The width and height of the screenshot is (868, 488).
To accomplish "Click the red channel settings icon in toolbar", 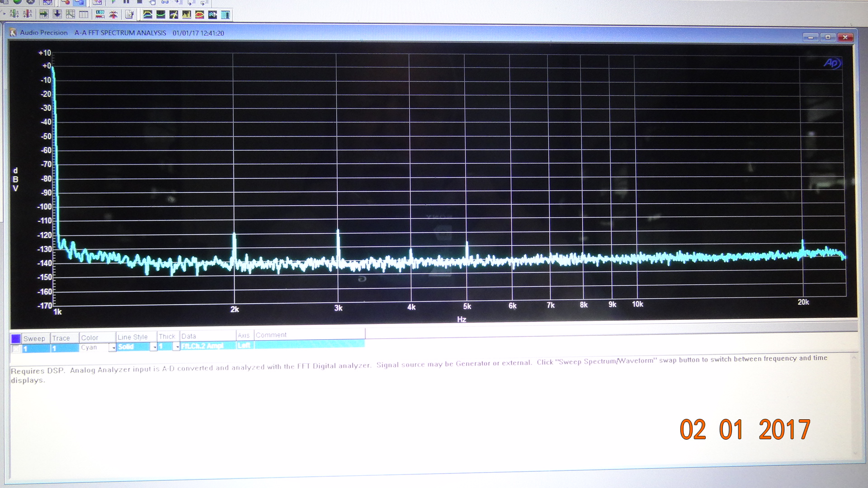I will coord(28,14).
